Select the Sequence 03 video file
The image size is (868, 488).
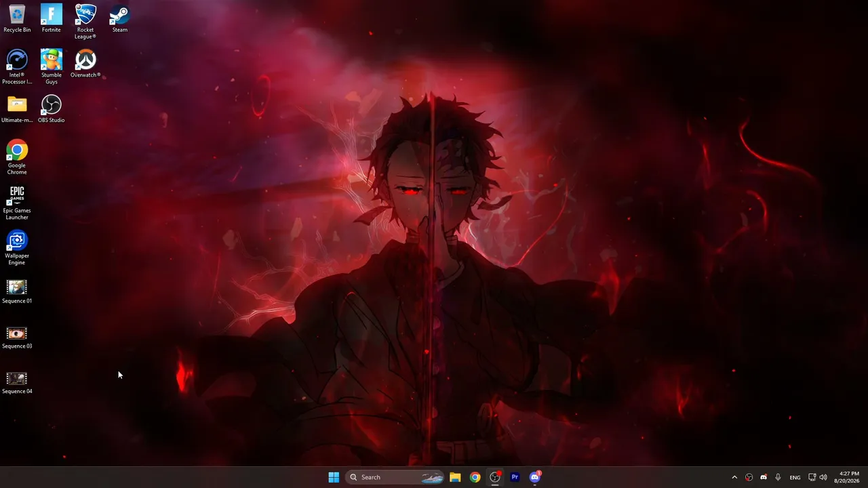[17, 337]
